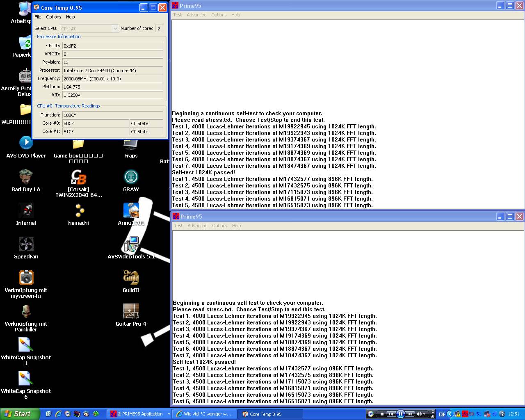Click the Frequency value 2000.05MHz
Screen dimensions: 525x420
(112, 79)
